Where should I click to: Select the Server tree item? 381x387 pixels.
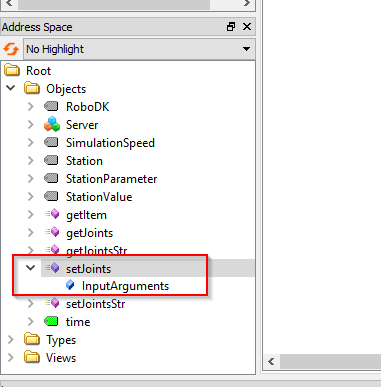coord(82,125)
